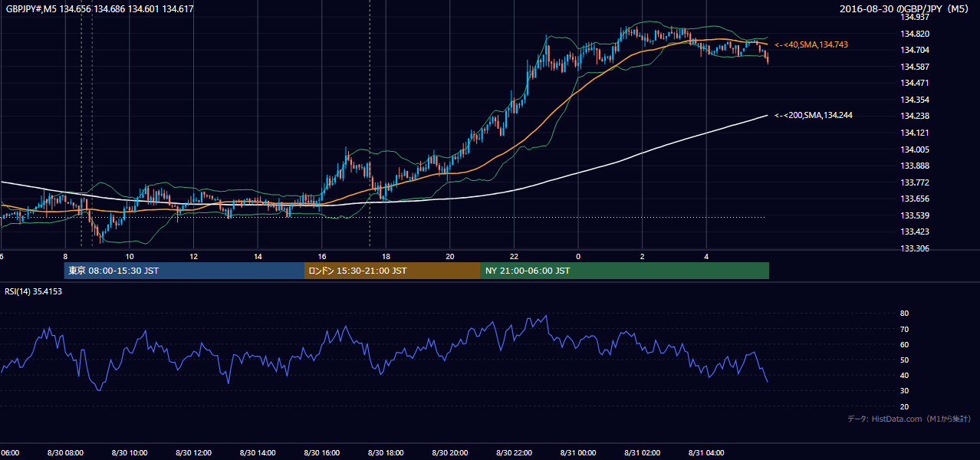Click the RSI scale value 40
This screenshot has width=980, height=460.
pyautogui.click(x=904, y=375)
